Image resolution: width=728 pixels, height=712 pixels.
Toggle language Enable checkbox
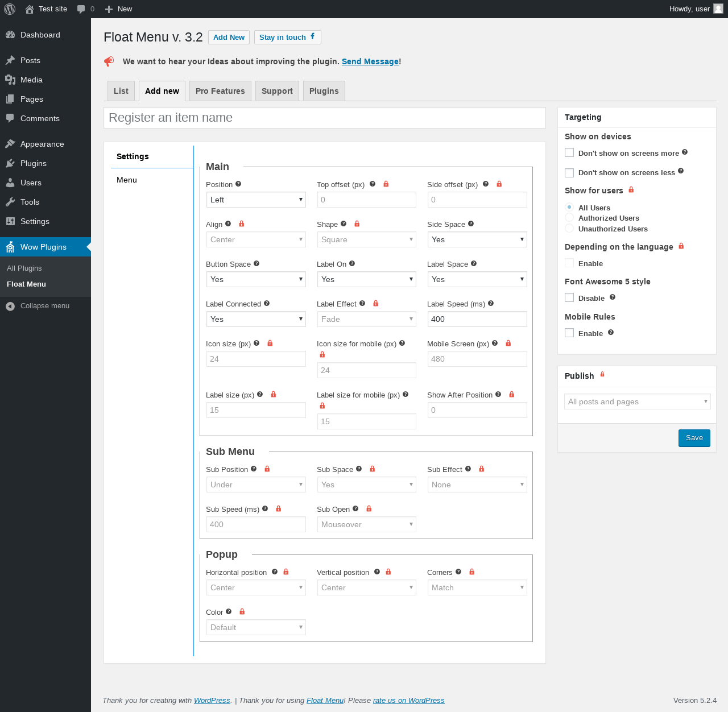tap(569, 263)
